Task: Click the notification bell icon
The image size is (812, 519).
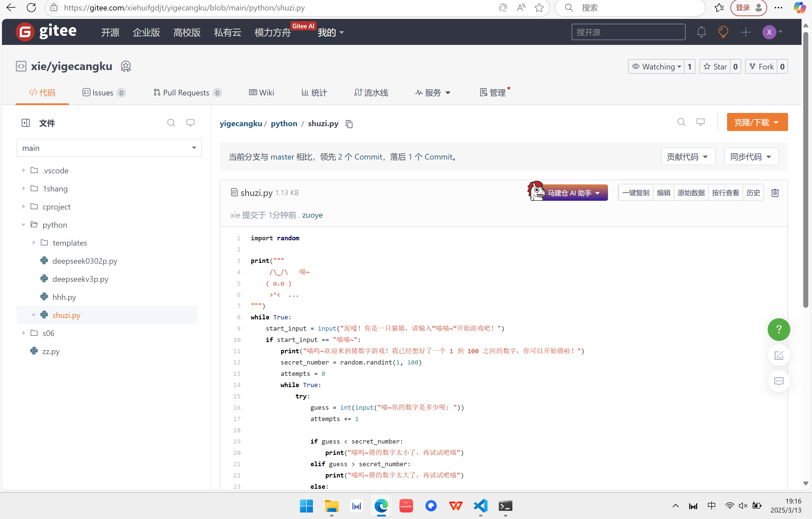Action: (x=701, y=32)
